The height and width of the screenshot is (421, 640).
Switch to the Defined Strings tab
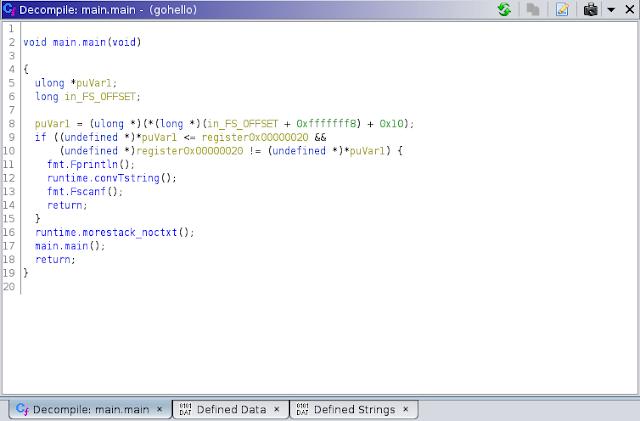[x=354, y=410]
